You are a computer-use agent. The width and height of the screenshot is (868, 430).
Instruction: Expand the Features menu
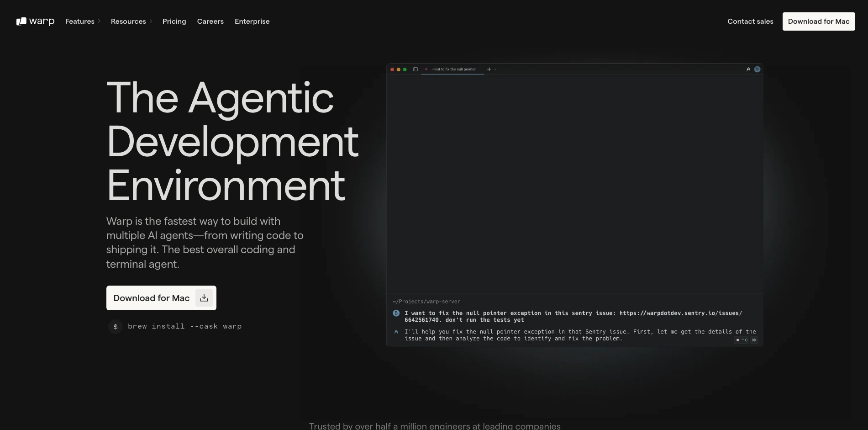click(x=83, y=21)
